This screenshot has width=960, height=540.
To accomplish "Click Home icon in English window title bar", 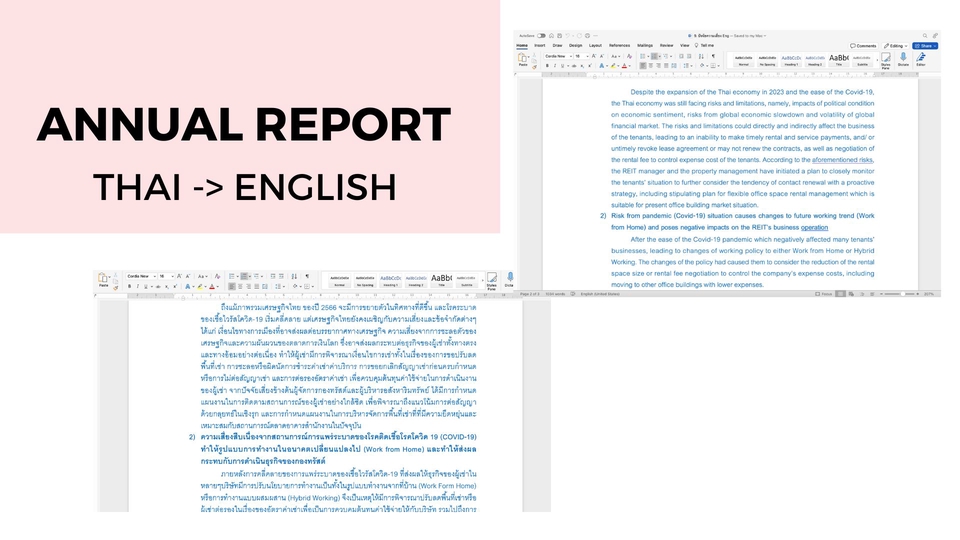I will 551,36.
